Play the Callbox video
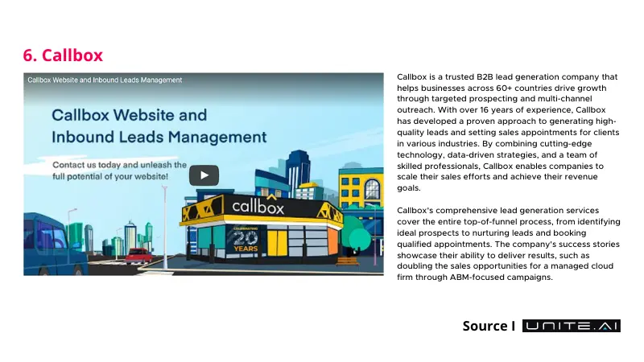 (x=204, y=175)
